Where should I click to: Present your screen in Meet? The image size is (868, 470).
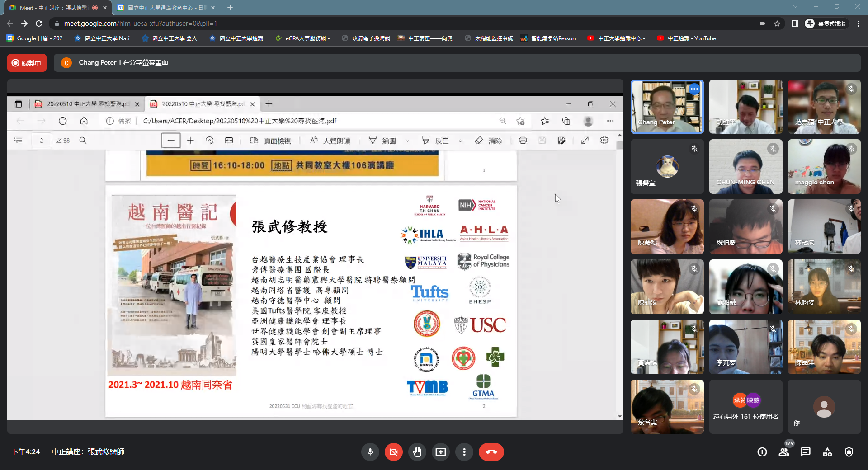point(441,452)
